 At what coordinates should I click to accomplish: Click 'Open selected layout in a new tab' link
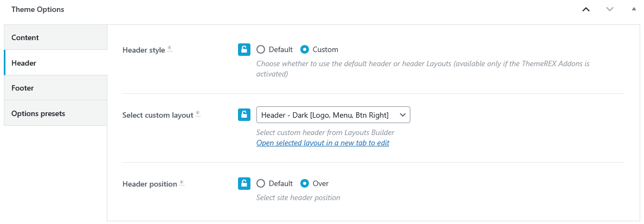[x=323, y=143]
